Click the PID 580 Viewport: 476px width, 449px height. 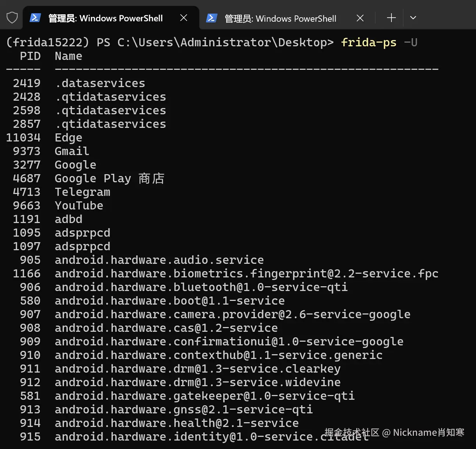(30, 301)
